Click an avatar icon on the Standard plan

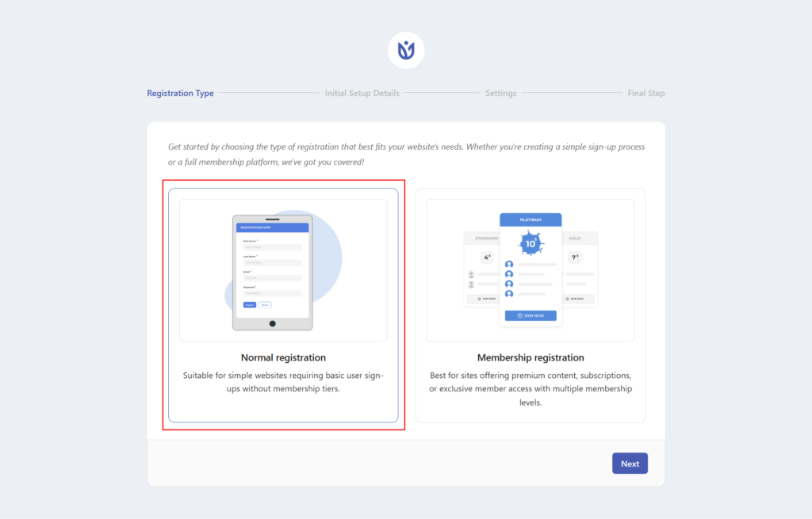pyautogui.click(x=469, y=275)
